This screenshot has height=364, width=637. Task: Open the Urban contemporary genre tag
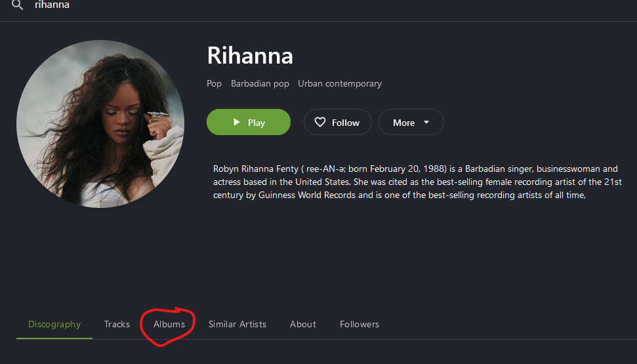(340, 84)
